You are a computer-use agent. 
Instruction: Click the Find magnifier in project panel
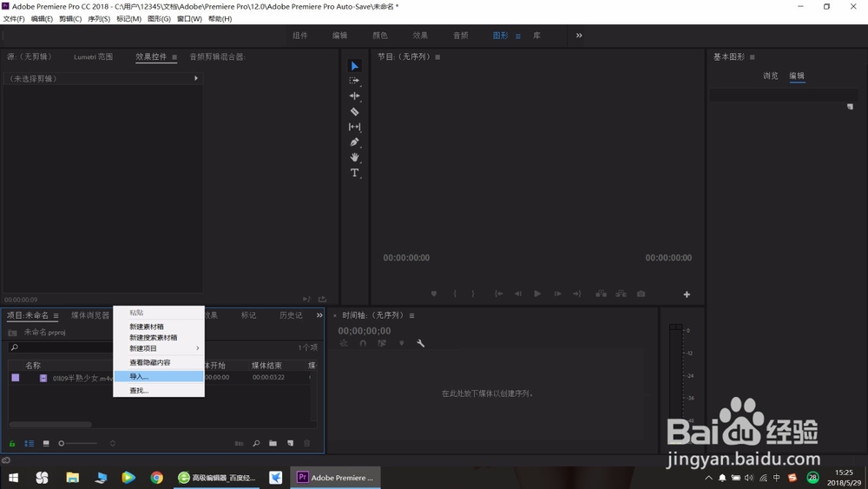256,444
